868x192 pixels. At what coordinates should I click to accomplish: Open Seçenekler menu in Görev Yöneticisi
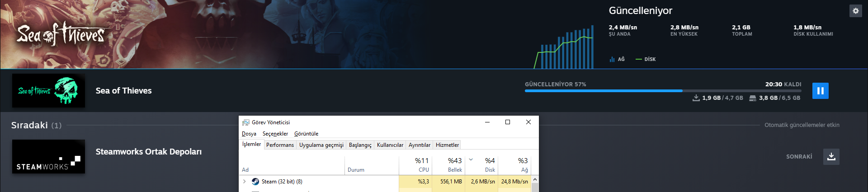tap(275, 134)
